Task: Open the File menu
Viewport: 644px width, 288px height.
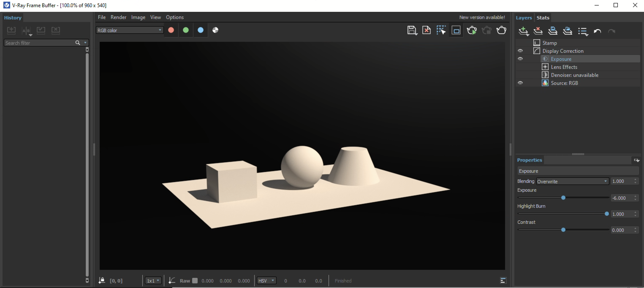Action: (x=102, y=17)
